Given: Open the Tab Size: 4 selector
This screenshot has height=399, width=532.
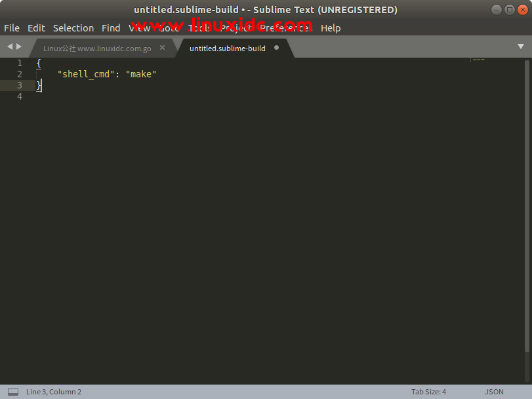Looking at the screenshot, I should (x=428, y=392).
